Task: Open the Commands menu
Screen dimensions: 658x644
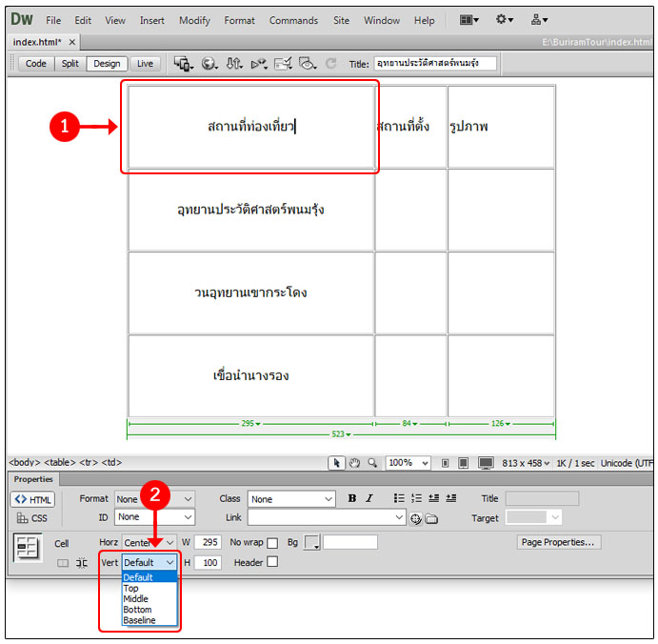Action: (293, 20)
